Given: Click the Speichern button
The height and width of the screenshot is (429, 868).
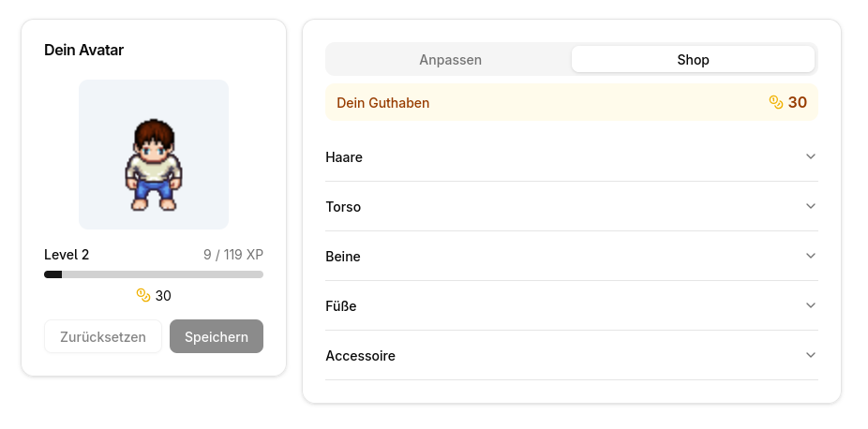Looking at the screenshot, I should [x=217, y=336].
